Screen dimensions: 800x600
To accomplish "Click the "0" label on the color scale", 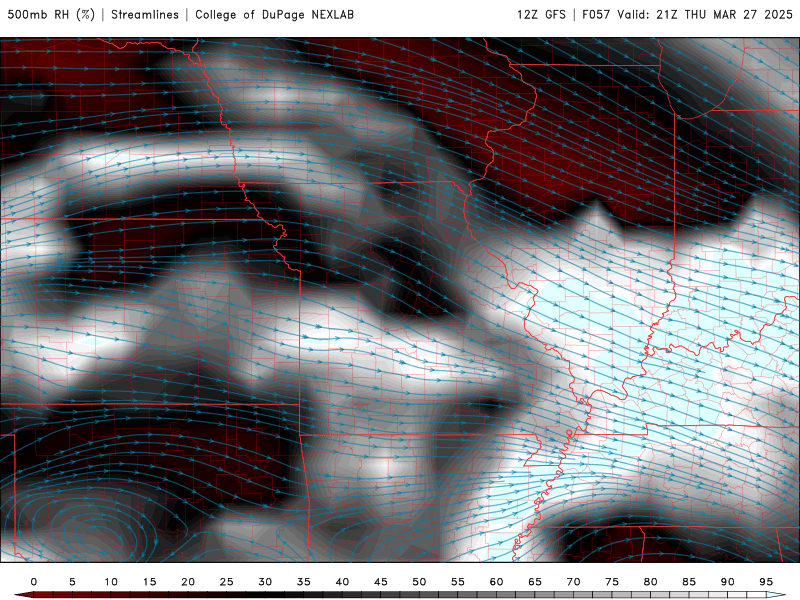I will (x=34, y=582).
